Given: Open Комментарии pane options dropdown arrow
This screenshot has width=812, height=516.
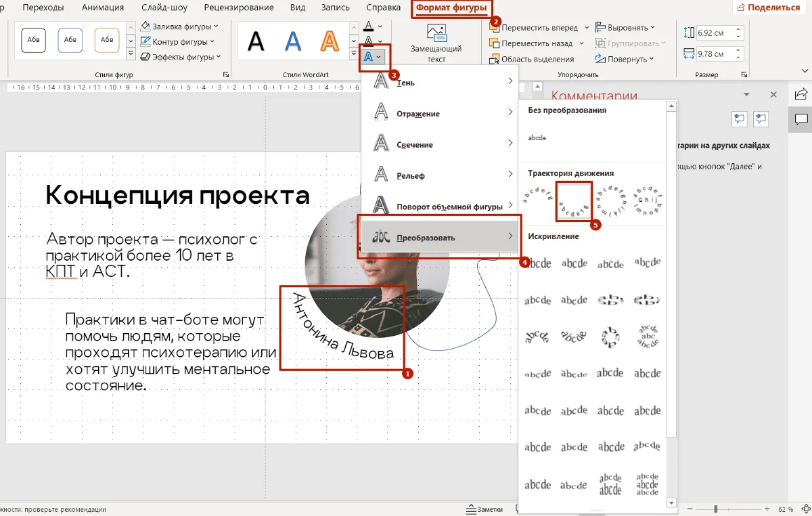Looking at the screenshot, I should [x=746, y=95].
